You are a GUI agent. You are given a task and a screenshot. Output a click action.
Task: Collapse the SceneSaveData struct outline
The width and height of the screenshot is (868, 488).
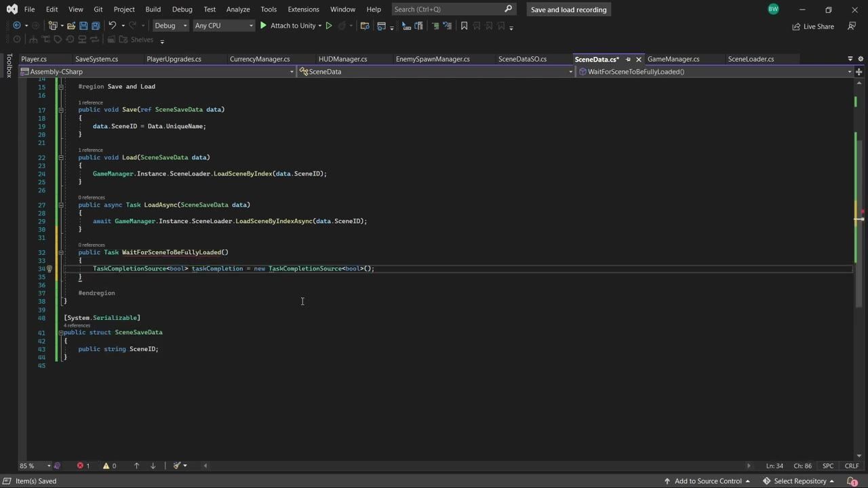click(x=61, y=333)
